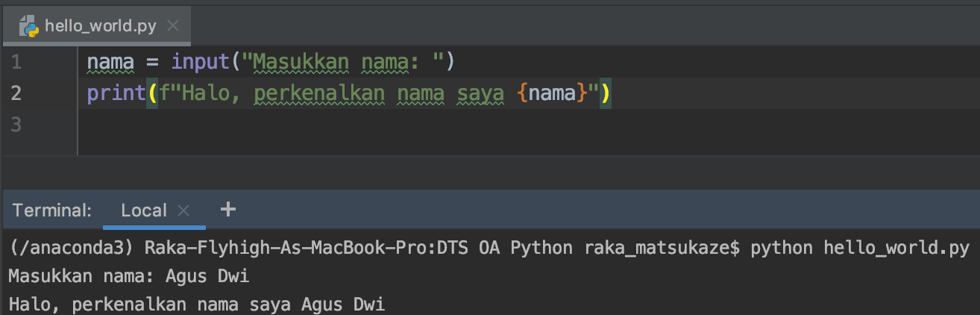Click the Terminal: panel label
Image resolution: width=980 pixels, height=315 pixels.
point(52,210)
